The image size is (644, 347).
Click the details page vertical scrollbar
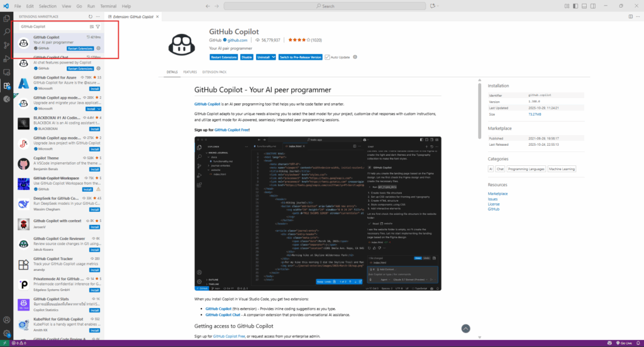(x=479, y=111)
